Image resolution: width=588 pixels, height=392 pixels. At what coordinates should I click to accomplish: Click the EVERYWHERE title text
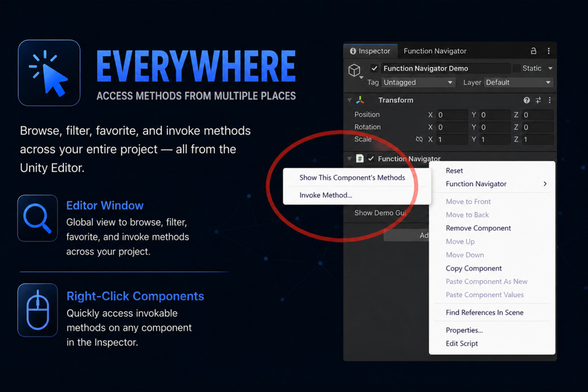tap(196, 66)
